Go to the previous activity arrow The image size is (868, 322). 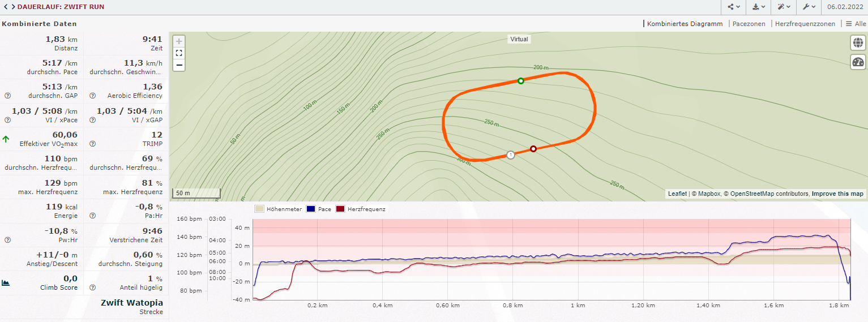(x=5, y=7)
